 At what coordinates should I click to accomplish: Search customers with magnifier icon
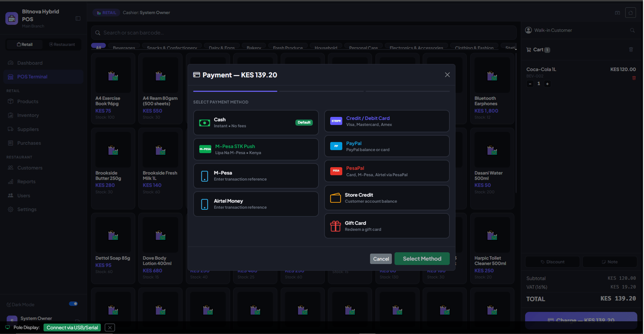pyautogui.click(x=632, y=31)
